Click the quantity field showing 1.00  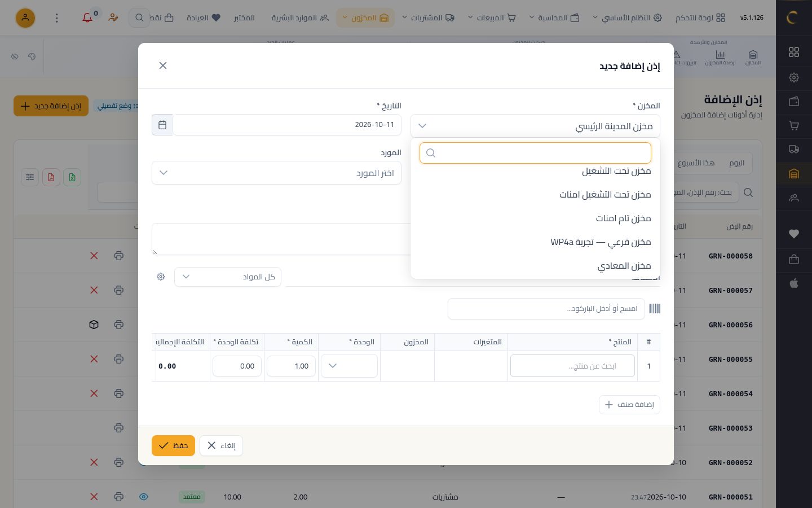pos(291,366)
